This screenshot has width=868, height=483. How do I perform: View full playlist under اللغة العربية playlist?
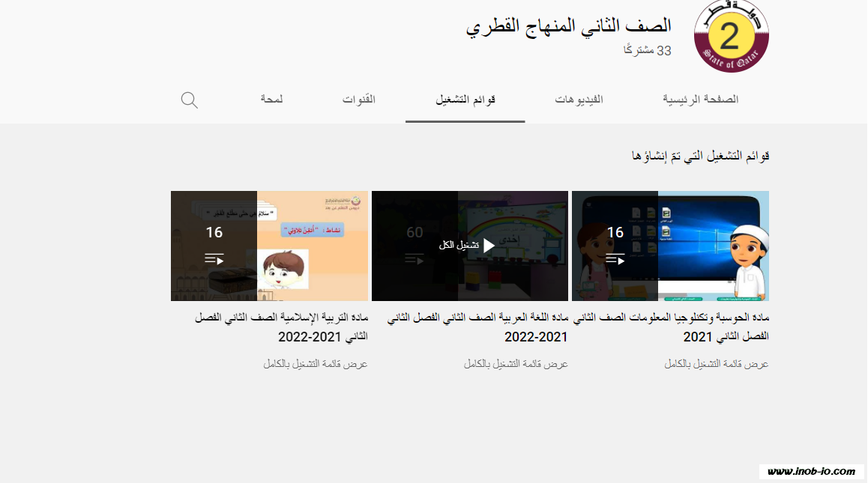[x=516, y=364]
